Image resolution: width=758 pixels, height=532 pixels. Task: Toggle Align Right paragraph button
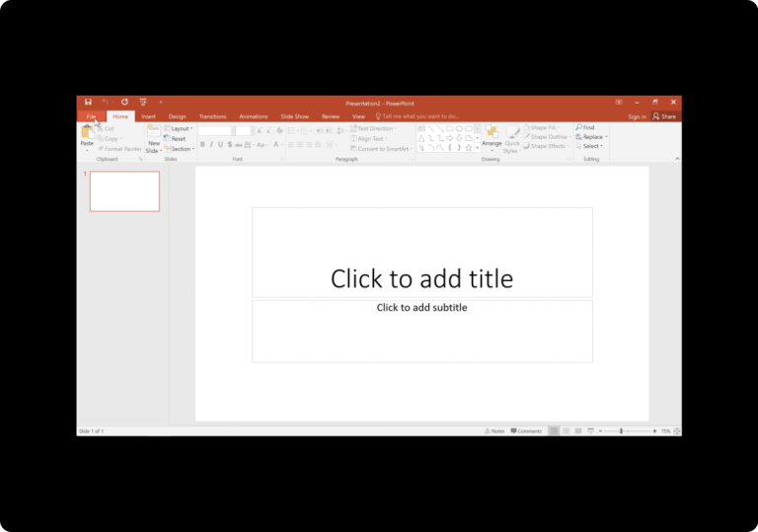[x=309, y=145]
